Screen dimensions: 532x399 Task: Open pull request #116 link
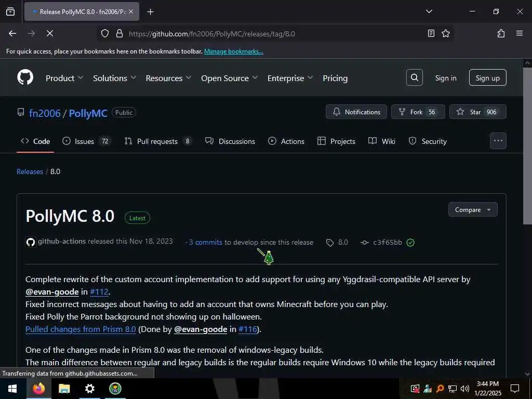click(248, 329)
